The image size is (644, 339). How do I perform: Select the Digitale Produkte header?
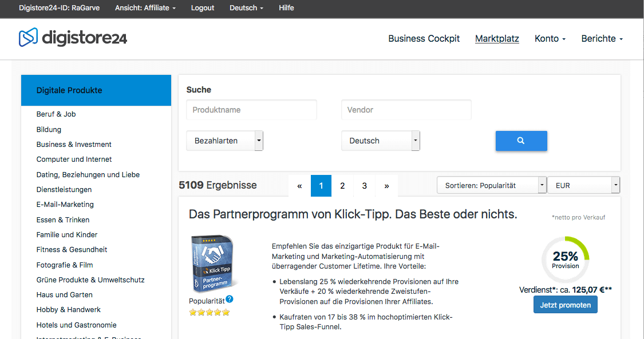(96, 90)
